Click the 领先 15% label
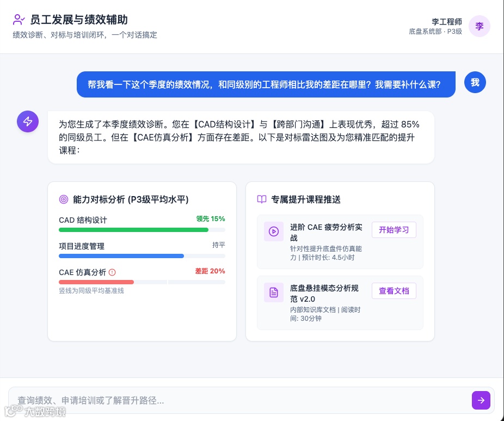504x421 pixels. 211,219
